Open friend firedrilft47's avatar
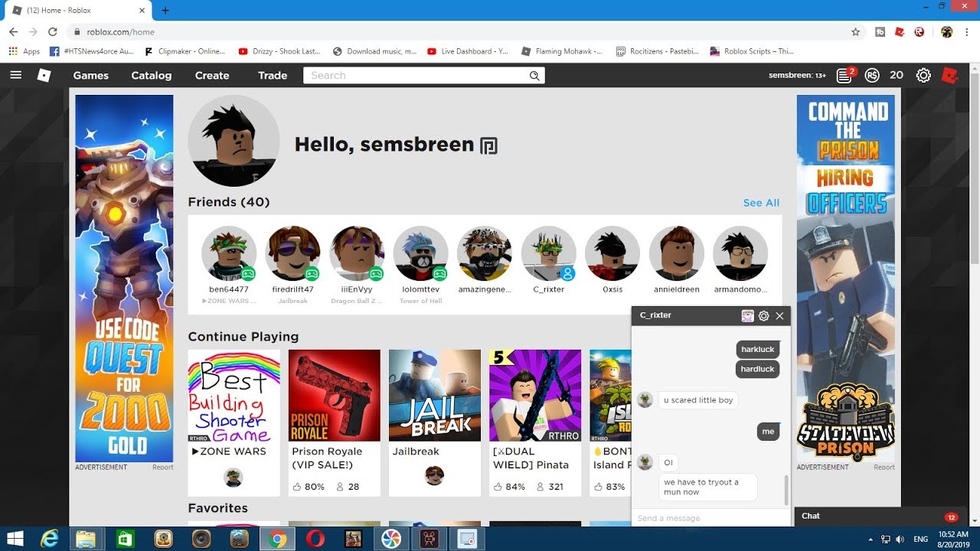Screen dimensions: 980x551 (292, 253)
